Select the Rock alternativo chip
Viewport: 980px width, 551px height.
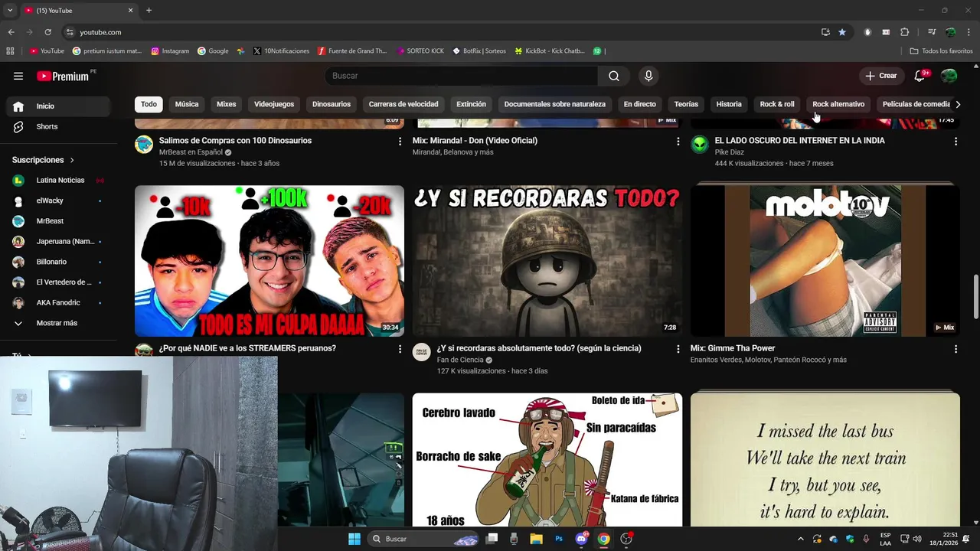click(838, 104)
